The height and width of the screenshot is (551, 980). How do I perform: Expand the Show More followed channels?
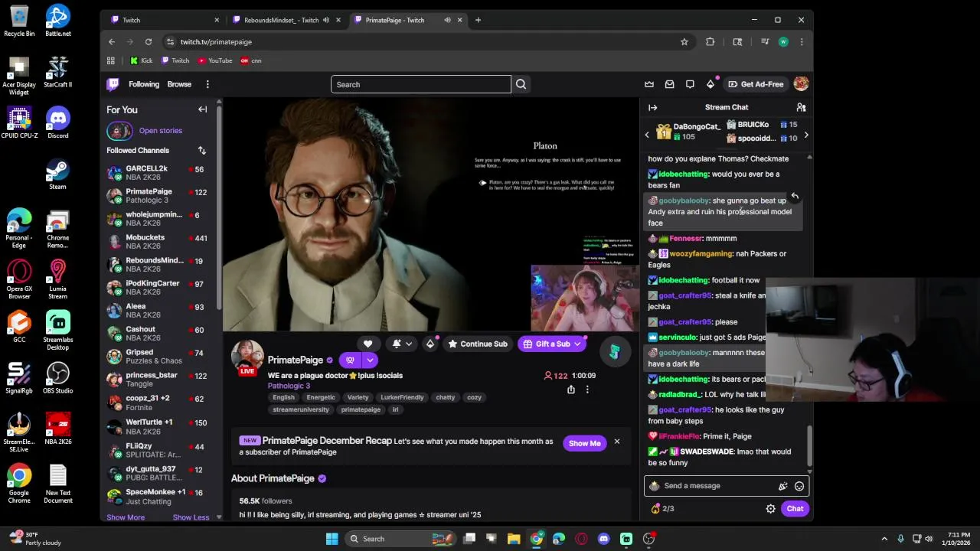126,517
